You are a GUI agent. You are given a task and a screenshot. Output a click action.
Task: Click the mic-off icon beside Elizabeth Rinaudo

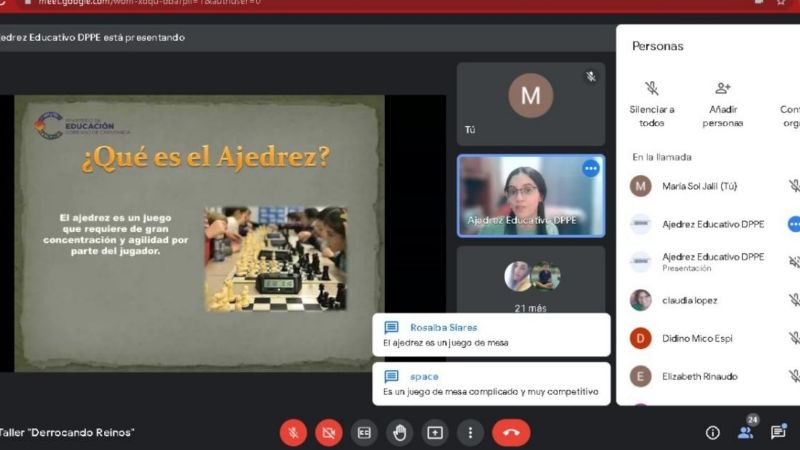(x=794, y=376)
